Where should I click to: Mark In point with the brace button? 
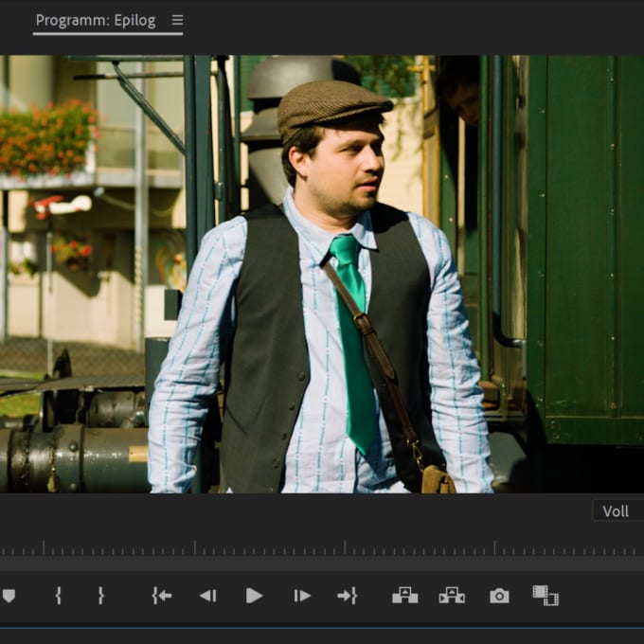point(59,596)
